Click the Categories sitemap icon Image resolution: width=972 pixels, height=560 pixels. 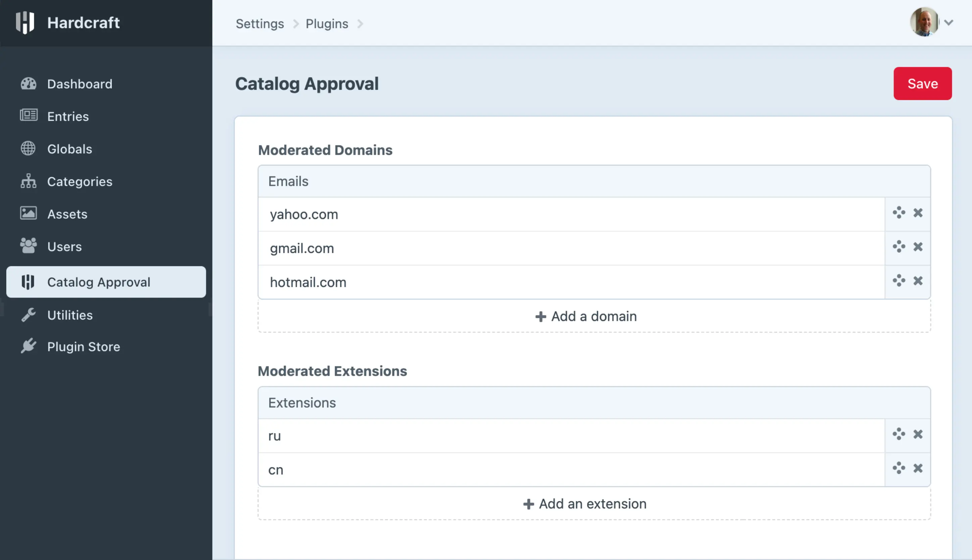(x=29, y=181)
